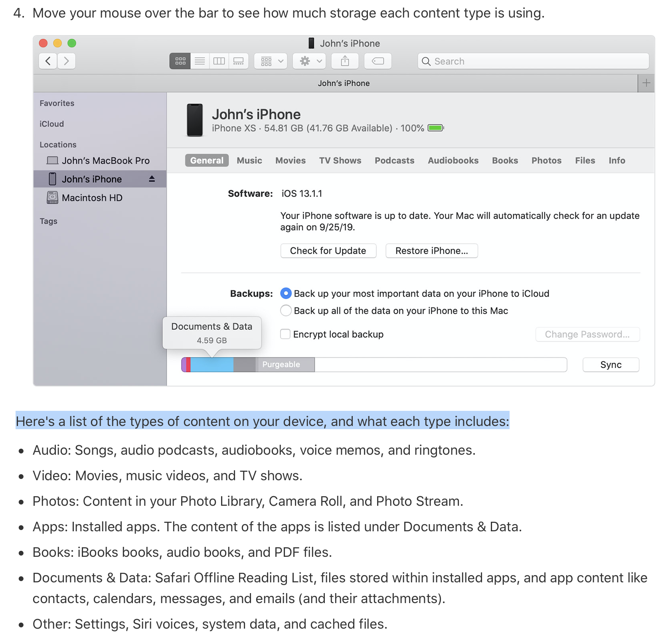Click the green battery level icon
Image resolution: width=672 pixels, height=635 pixels.
click(x=436, y=128)
